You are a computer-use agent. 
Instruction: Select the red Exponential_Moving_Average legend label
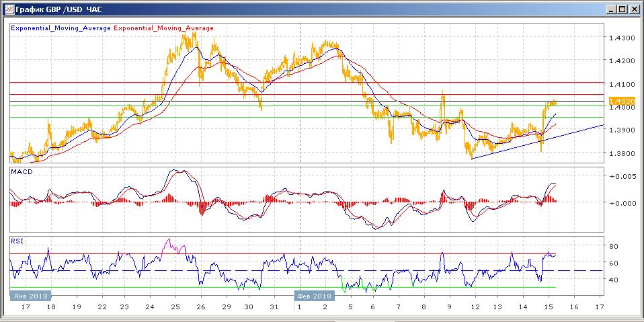[164, 28]
